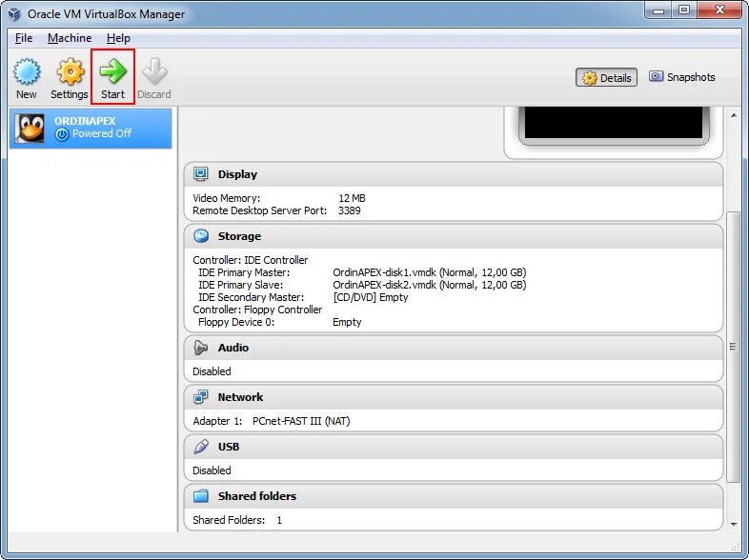749x560 pixels.
Task: Switch to the Details view
Action: (x=606, y=78)
